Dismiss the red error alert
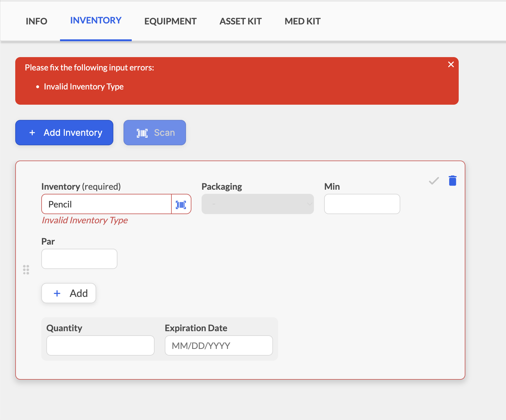The width and height of the screenshot is (506, 420). coord(451,64)
